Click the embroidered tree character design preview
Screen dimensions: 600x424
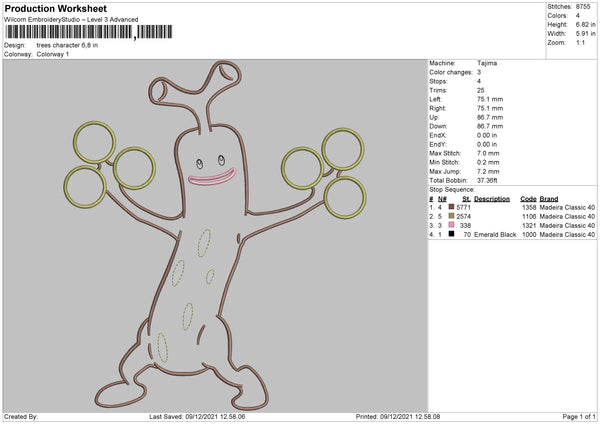(215, 236)
